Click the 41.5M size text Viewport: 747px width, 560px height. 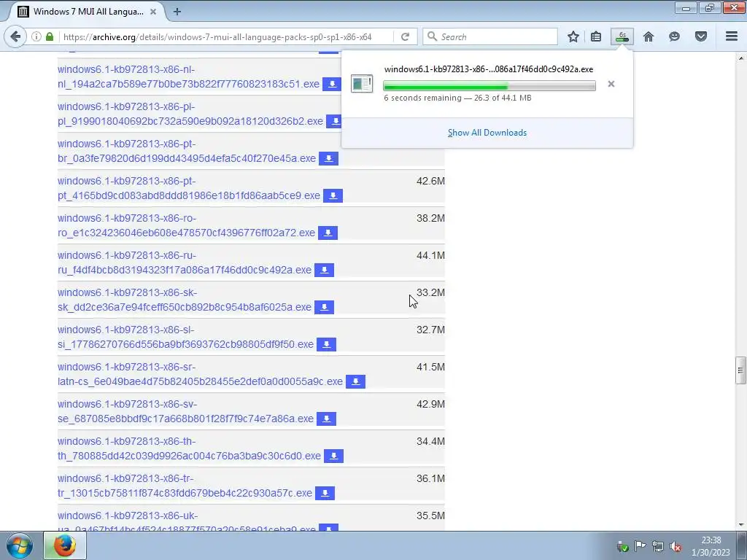(x=430, y=367)
